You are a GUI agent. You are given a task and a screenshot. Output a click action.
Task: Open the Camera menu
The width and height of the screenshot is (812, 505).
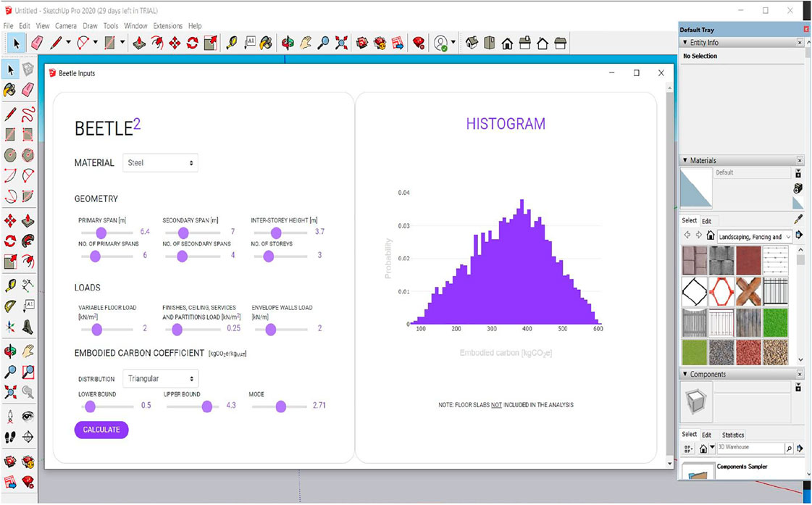coord(66,26)
